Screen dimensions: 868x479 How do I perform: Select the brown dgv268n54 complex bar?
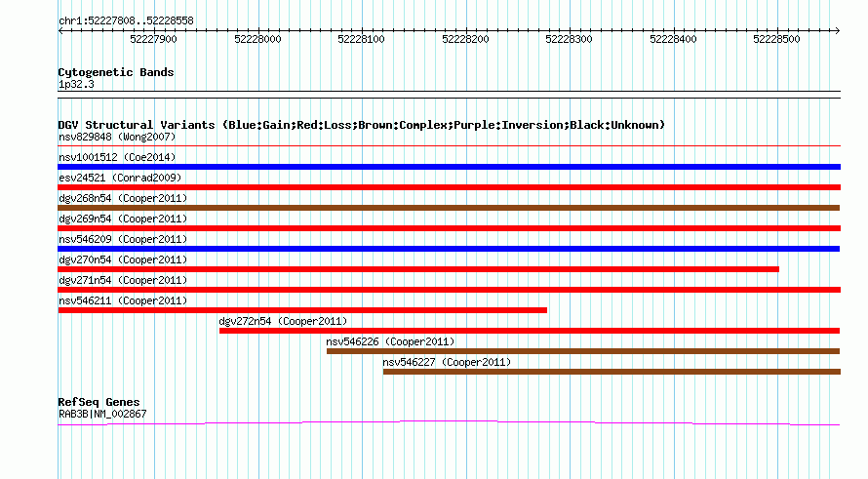[x=449, y=208]
